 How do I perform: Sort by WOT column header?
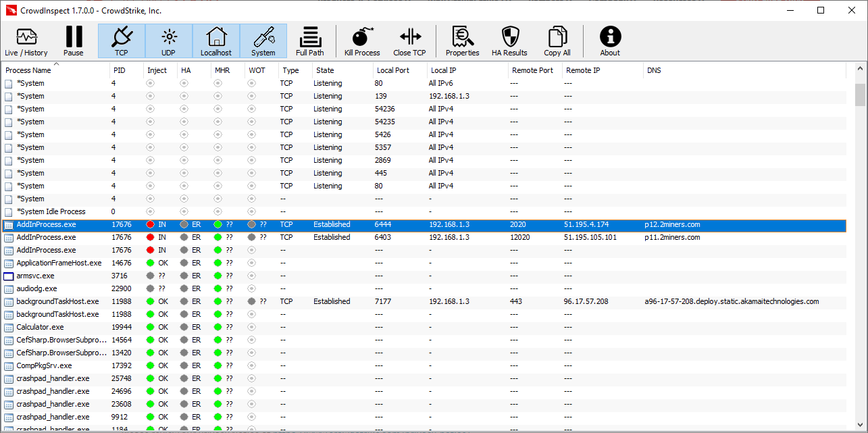click(x=261, y=70)
